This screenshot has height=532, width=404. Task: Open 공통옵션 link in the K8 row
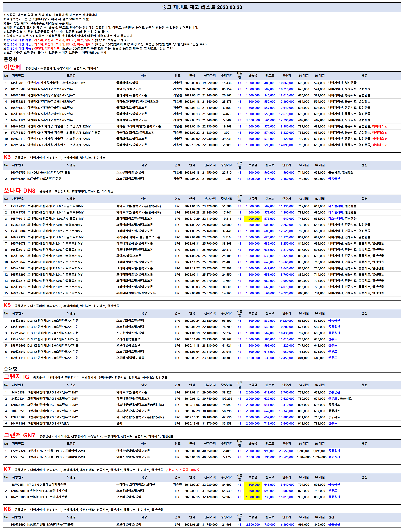tap(334, 524)
